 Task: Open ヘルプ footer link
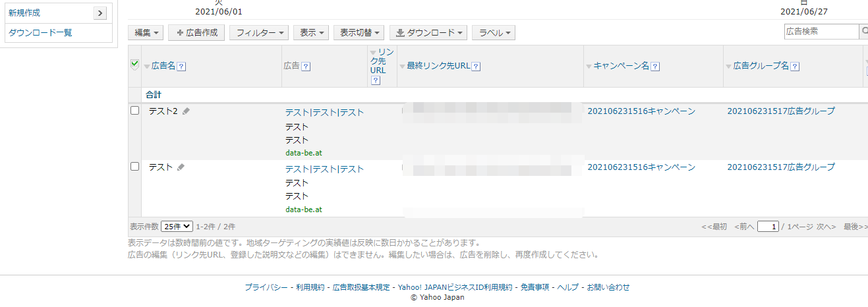tap(568, 287)
